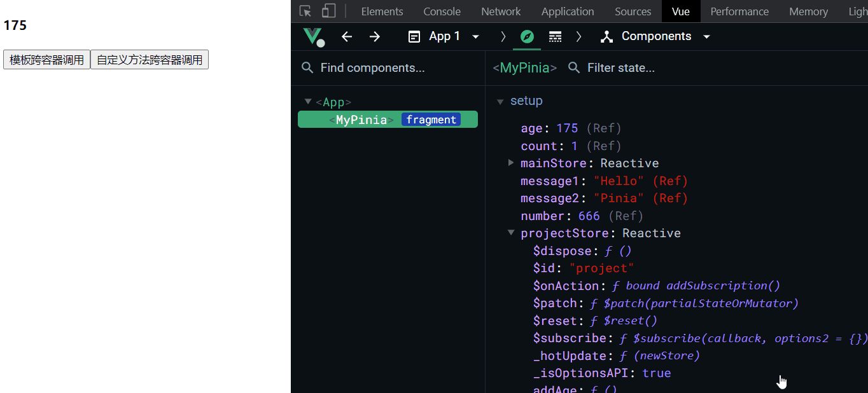868x393 pixels.
Task: Go forward with the right arrow
Action: pos(375,37)
